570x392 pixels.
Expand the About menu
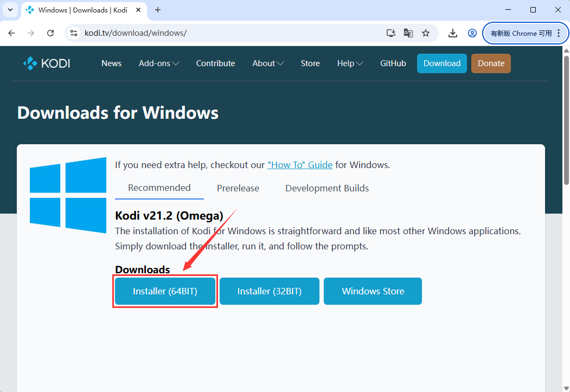coord(268,63)
